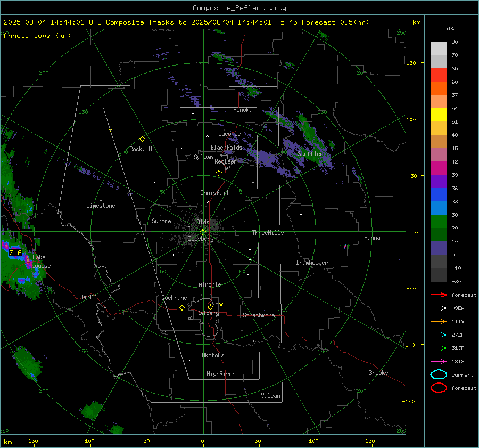This screenshot has height=448, width=479.
Task: Click the dBZ legend heading
Action: [451, 29]
